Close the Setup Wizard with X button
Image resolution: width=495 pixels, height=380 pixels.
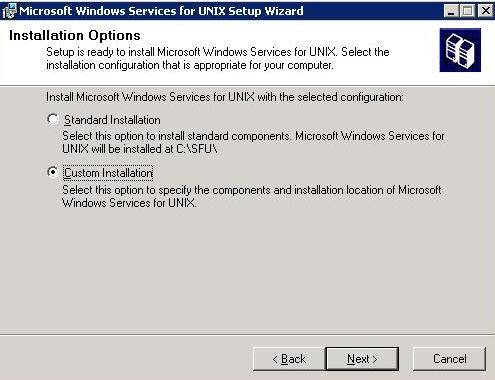pyautogui.click(x=485, y=11)
